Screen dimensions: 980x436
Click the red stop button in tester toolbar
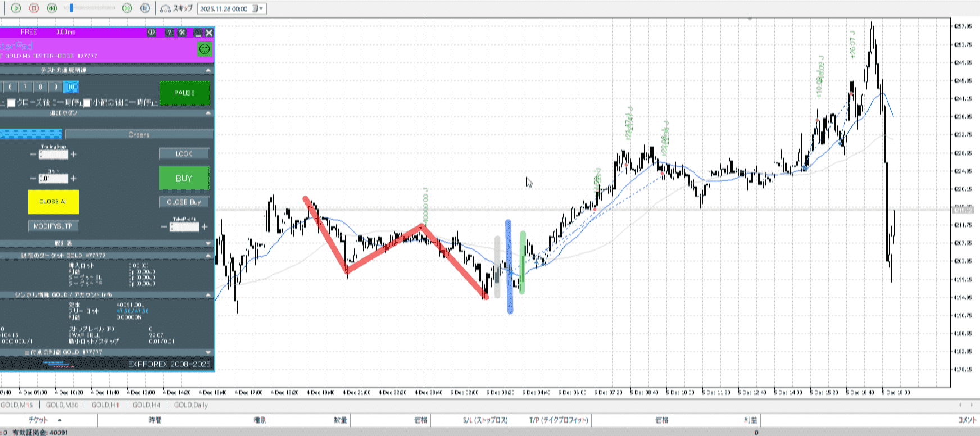pos(34,8)
